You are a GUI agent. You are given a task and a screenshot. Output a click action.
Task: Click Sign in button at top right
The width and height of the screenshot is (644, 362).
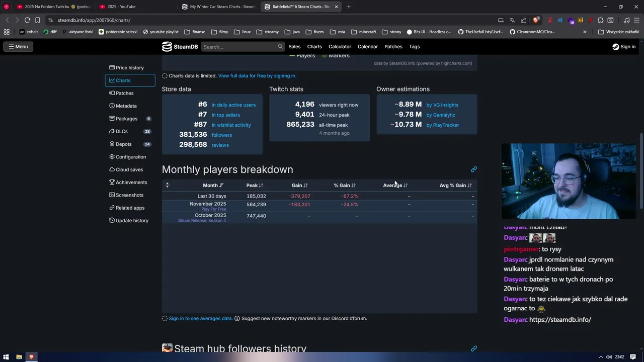(x=624, y=47)
